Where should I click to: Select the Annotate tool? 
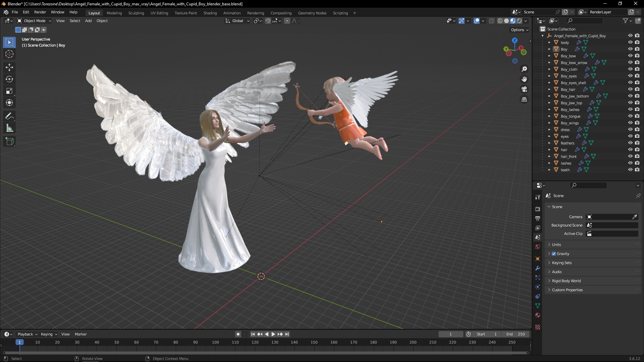pyautogui.click(x=9, y=116)
